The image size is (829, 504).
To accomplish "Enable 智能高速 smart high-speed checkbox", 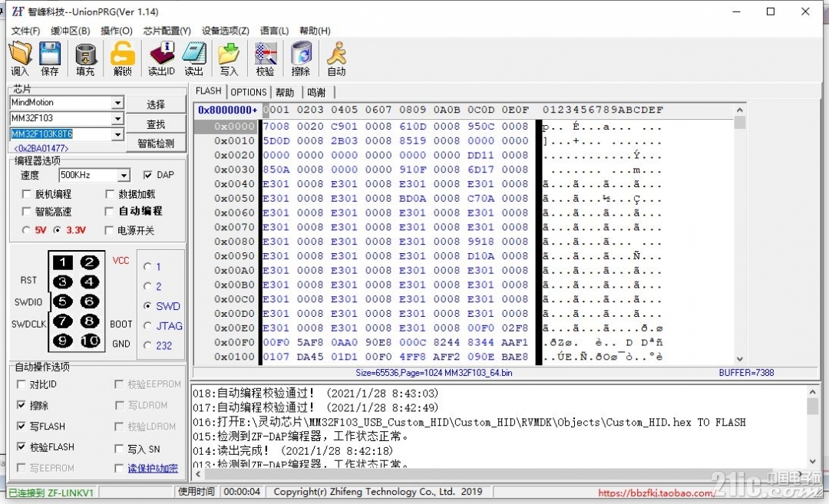I will [26, 211].
